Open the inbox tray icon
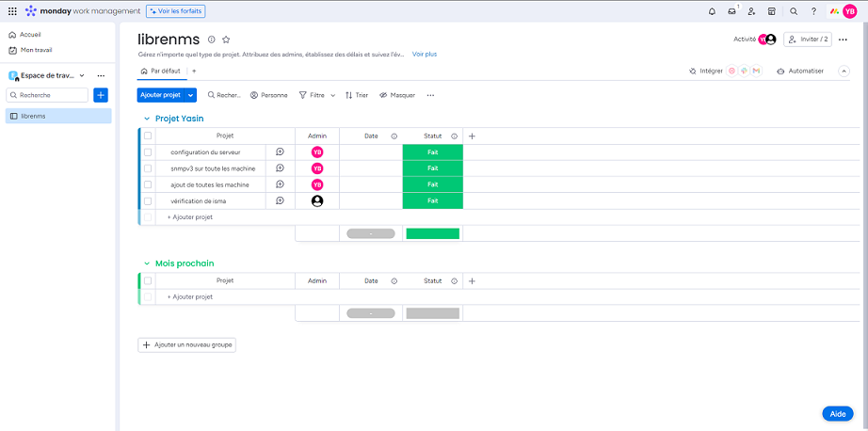868x431 pixels. [731, 11]
